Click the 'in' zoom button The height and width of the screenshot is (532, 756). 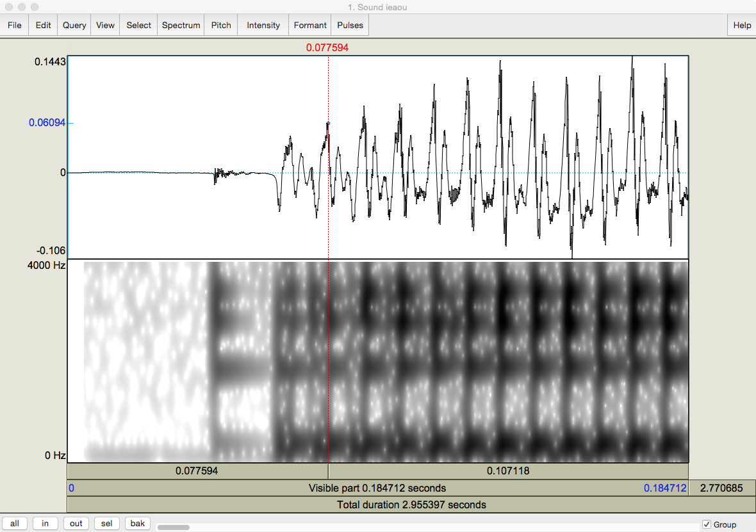(x=45, y=523)
